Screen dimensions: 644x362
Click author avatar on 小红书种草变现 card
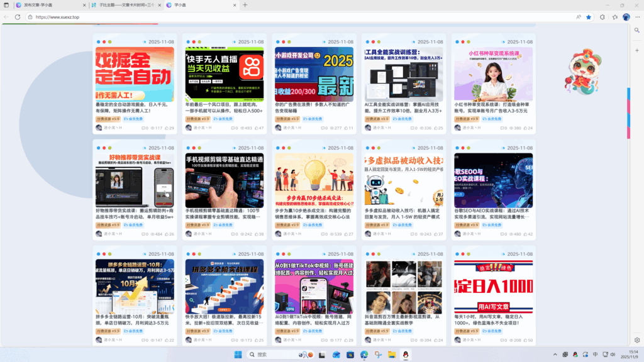click(x=457, y=128)
